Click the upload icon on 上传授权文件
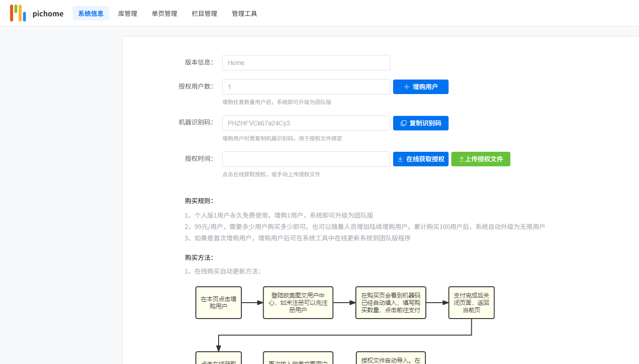639x364 pixels. [x=462, y=159]
